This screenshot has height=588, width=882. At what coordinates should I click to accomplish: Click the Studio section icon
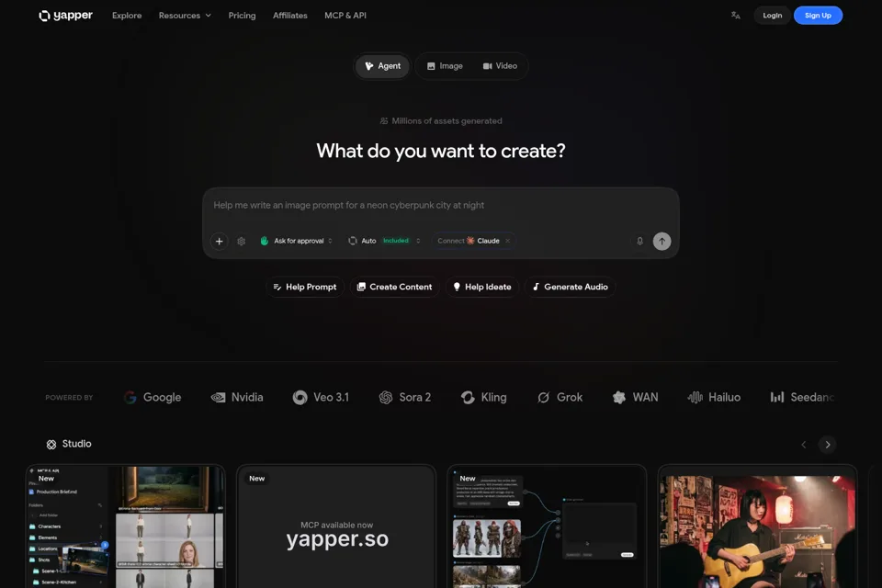click(51, 445)
